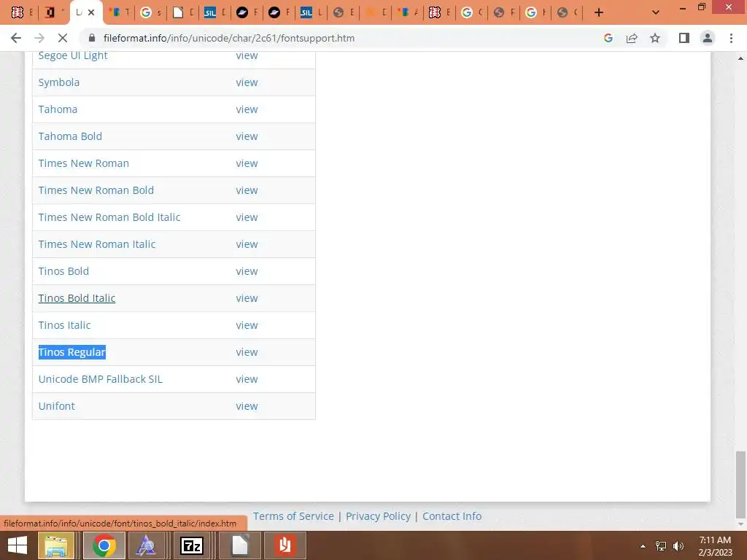Viewport: 747px width, 560px height.
Task: Switch to the SIL tab labeled 'L'
Action: point(311,12)
